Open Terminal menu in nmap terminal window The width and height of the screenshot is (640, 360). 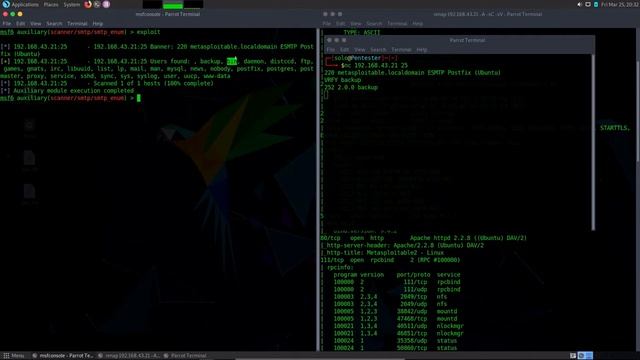click(397, 24)
